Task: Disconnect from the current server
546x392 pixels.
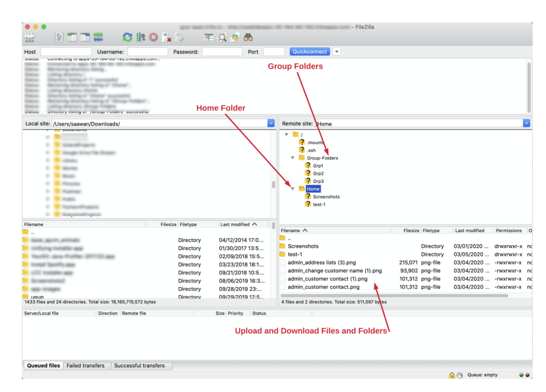Action: [x=166, y=37]
